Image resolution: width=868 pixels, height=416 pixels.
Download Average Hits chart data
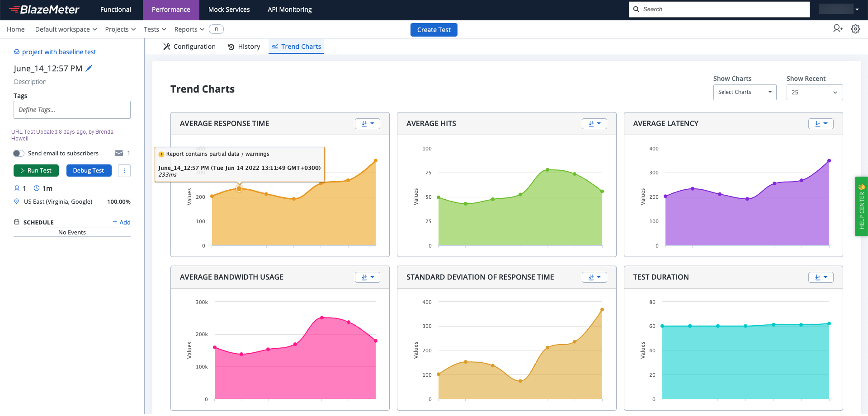(594, 124)
